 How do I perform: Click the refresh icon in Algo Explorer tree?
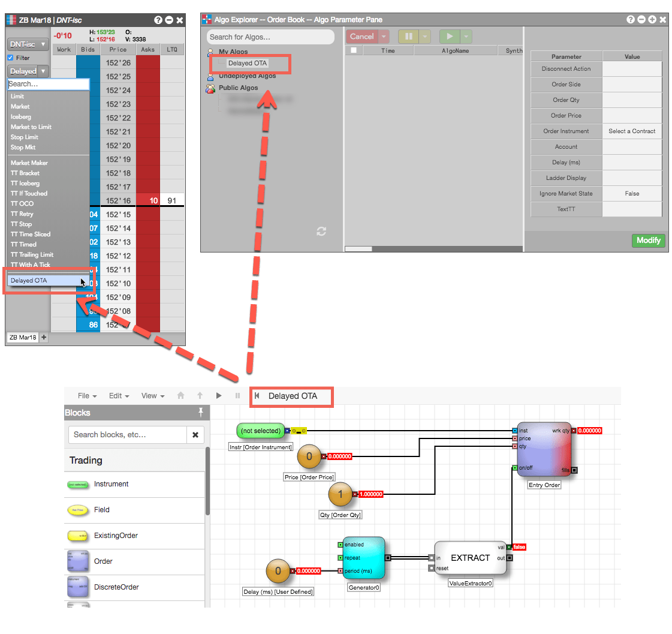tap(321, 232)
